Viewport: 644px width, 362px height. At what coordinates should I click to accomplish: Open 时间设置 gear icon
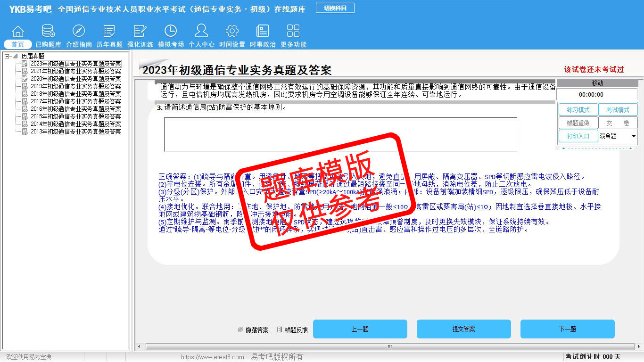(x=232, y=32)
